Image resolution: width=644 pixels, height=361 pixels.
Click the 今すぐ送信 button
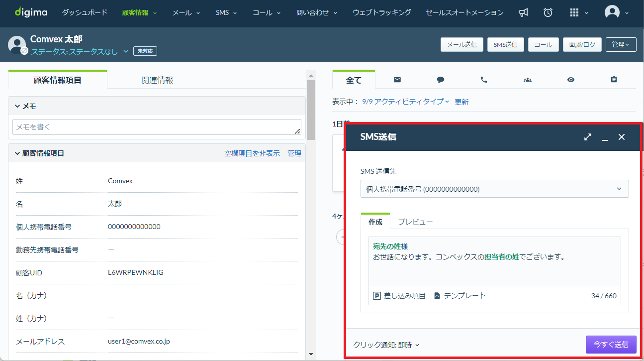611,344
